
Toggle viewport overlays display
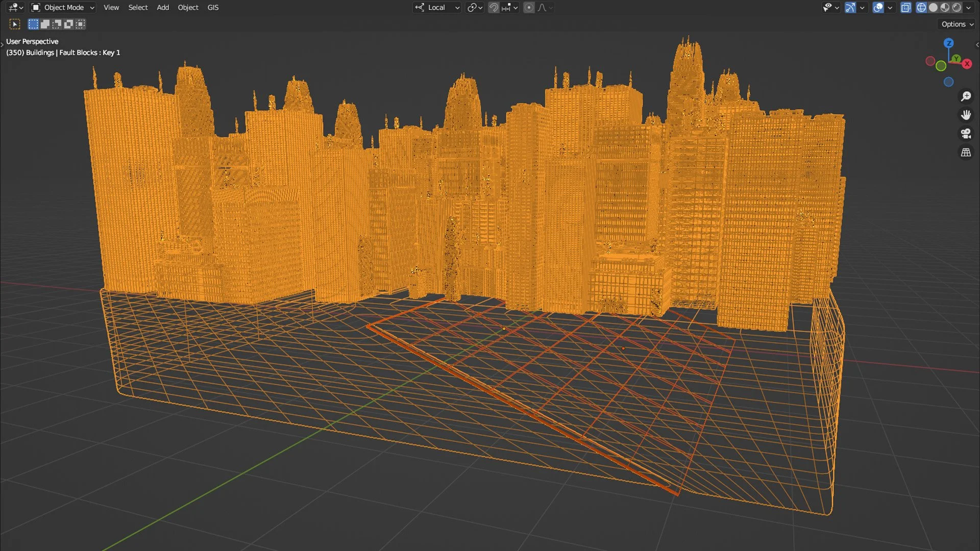pyautogui.click(x=878, y=8)
